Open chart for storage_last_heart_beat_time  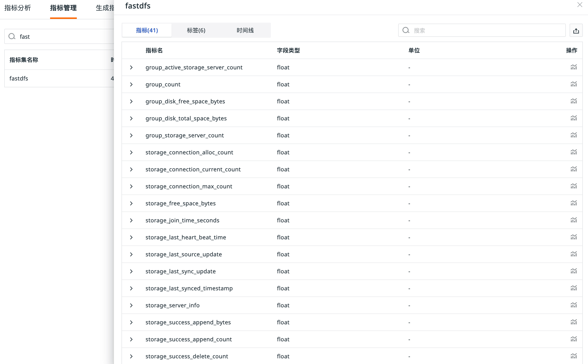coord(574,237)
